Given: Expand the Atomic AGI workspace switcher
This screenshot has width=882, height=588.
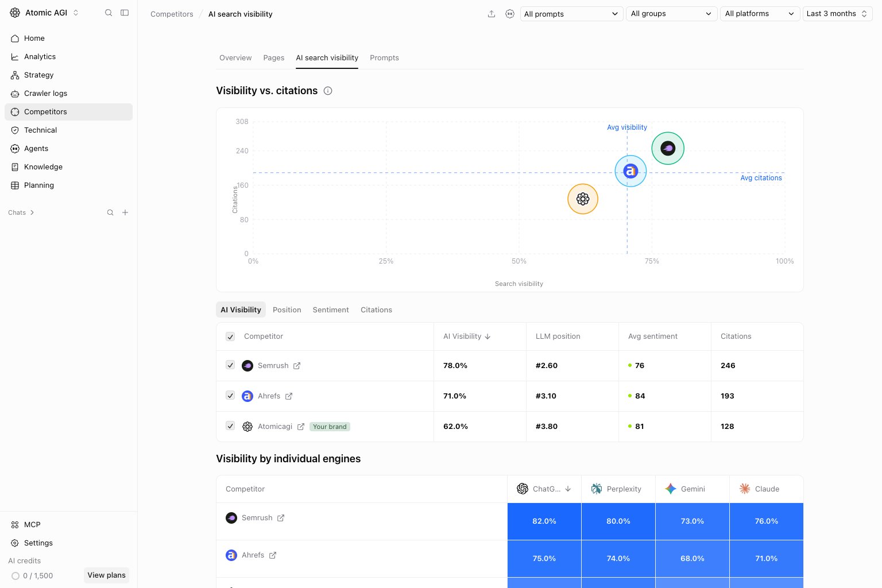Looking at the screenshot, I should tap(45, 13).
